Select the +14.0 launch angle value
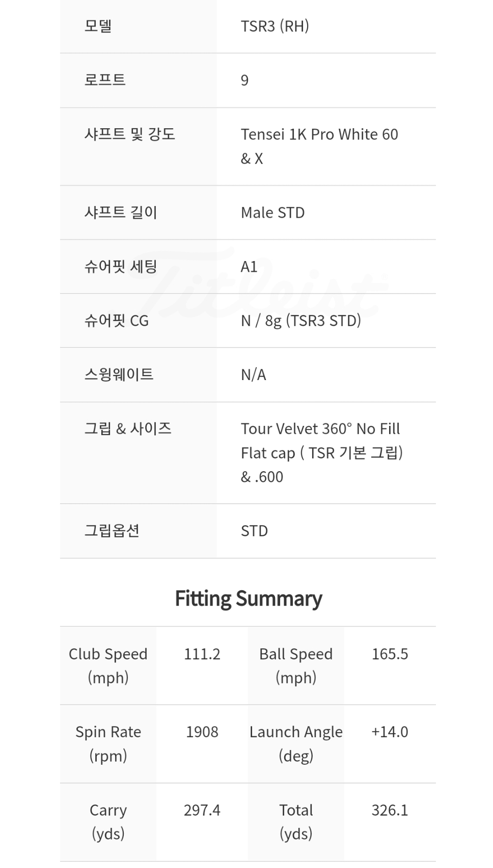 [x=390, y=732]
